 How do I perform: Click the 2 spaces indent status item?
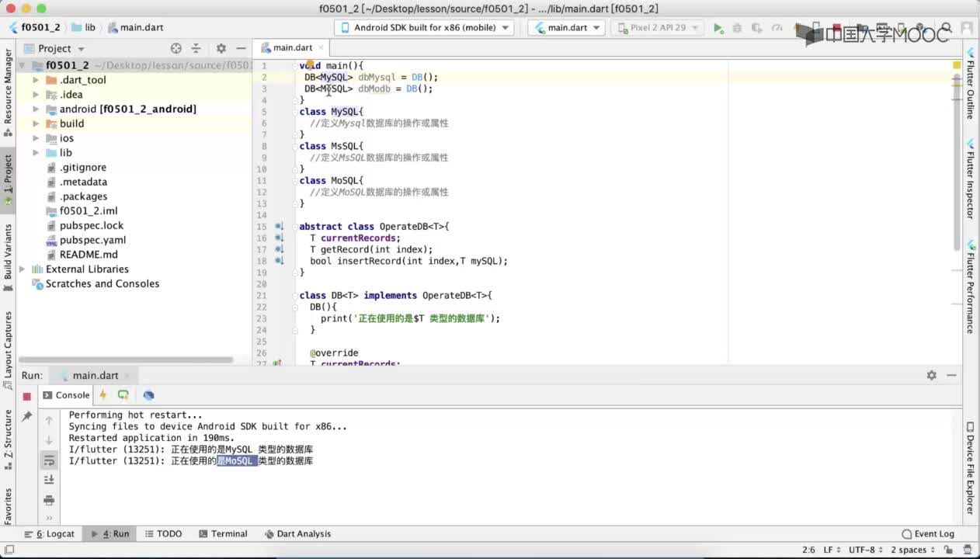click(x=912, y=550)
